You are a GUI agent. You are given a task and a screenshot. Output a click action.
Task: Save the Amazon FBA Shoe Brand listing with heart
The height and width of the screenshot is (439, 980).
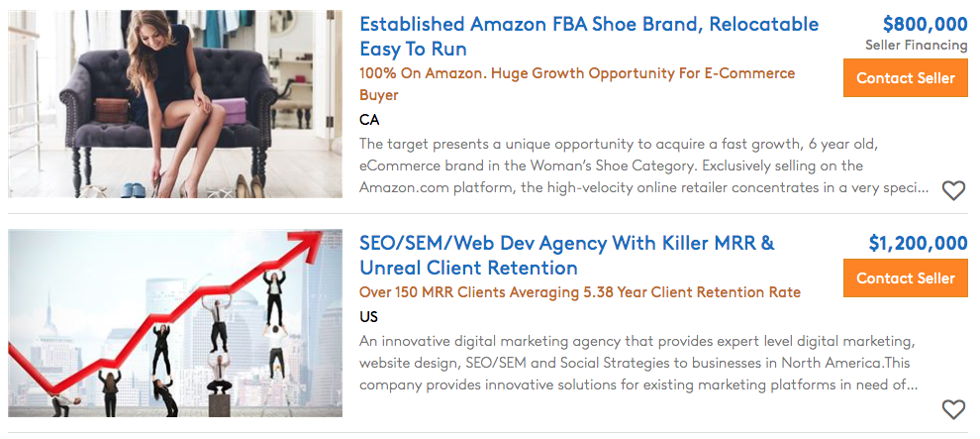[x=953, y=191]
